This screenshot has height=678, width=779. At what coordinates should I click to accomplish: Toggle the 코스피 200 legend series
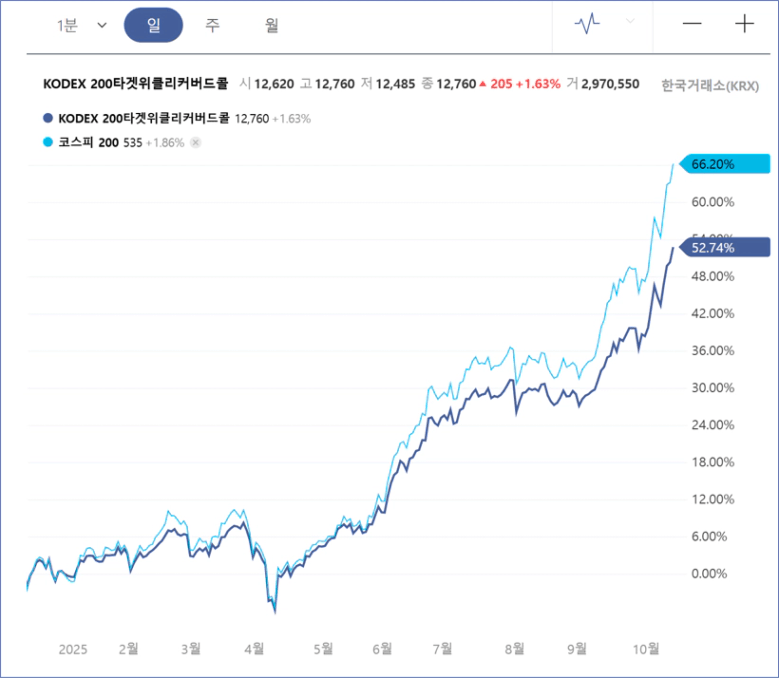(x=88, y=143)
